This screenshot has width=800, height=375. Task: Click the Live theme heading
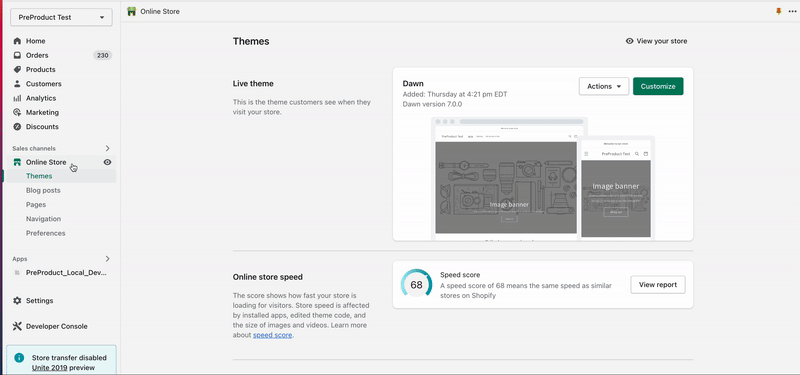[253, 84]
